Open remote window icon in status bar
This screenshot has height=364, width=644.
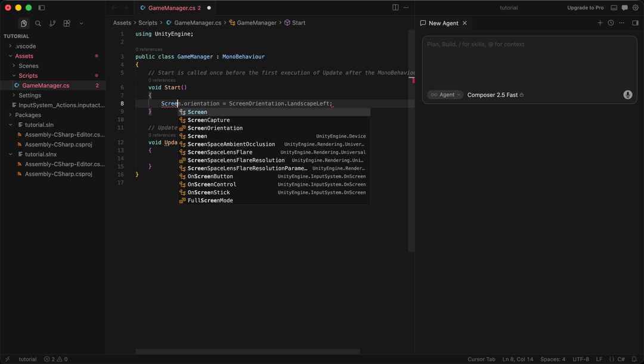[7, 359]
